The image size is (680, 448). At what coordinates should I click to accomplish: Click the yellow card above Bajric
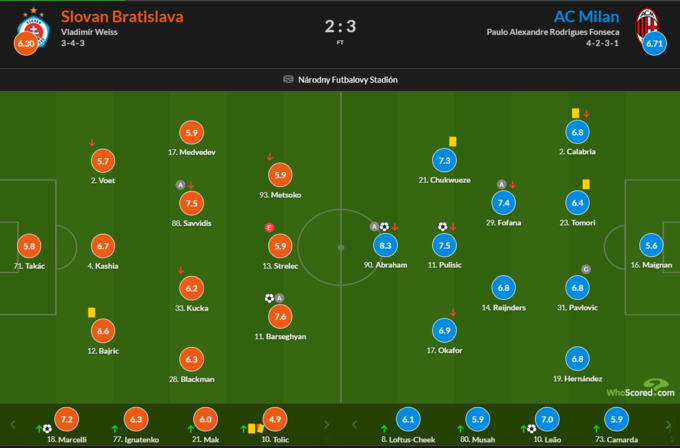tap(91, 312)
